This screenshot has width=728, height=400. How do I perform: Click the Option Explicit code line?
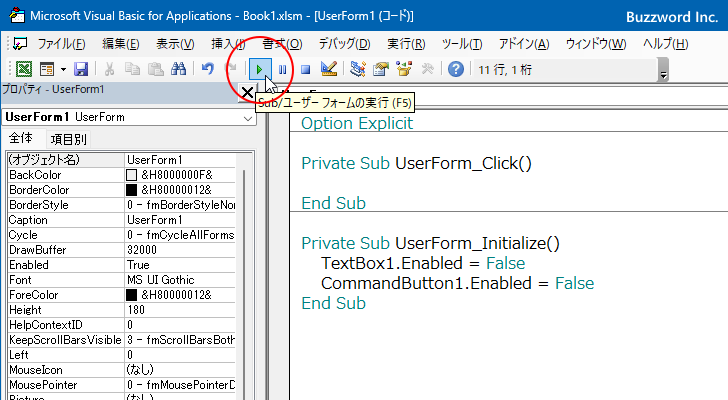point(357,123)
